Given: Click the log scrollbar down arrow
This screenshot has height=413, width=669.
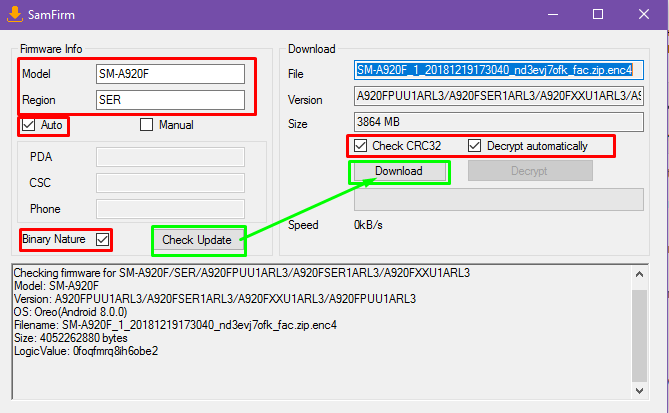Looking at the screenshot, I should [639, 390].
